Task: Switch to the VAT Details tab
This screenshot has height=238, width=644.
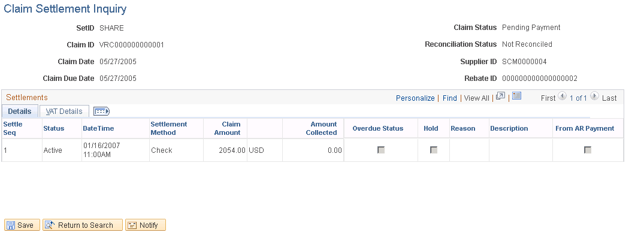Action: click(64, 112)
